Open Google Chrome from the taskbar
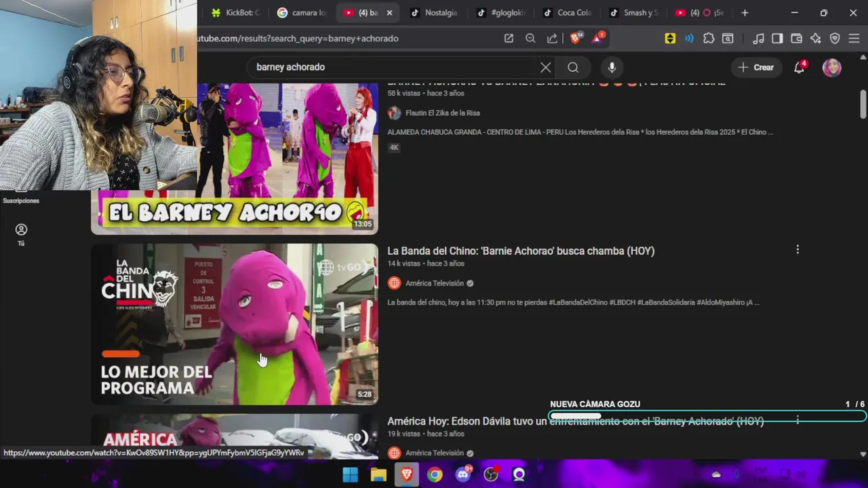This screenshot has width=868, height=488. (435, 474)
